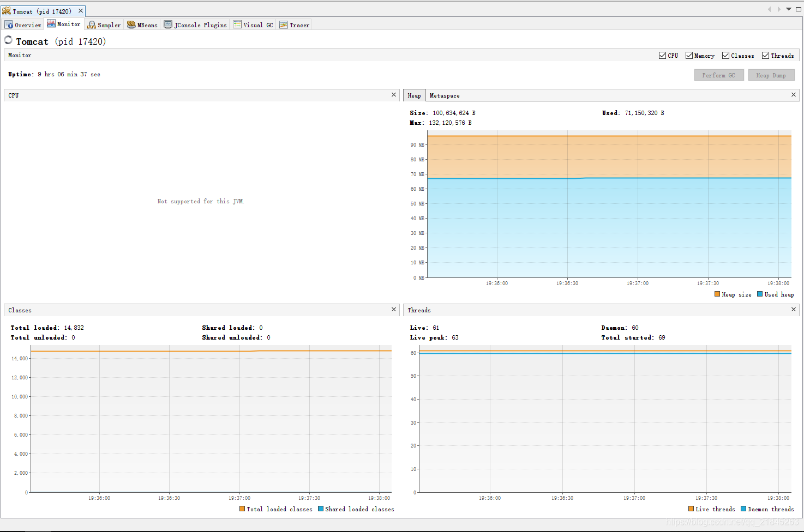
Task: Click the Sampler tab icon
Action: point(92,25)
